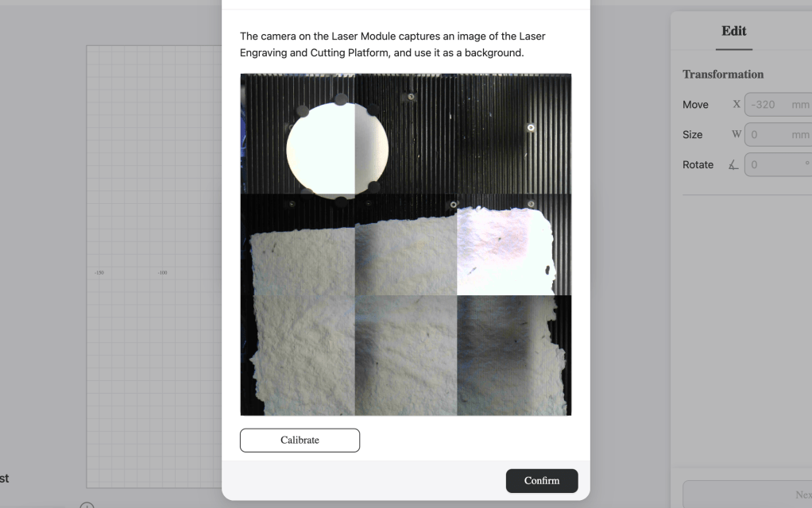
Task: Click the Calibrate button
Action: click(x=300, y=440)
